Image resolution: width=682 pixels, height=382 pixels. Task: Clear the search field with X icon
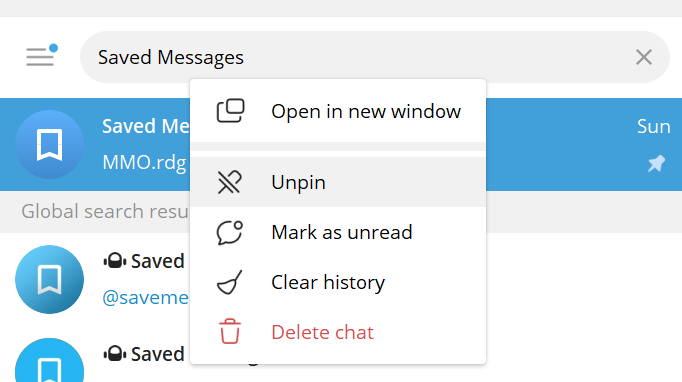tap(644, 57)
